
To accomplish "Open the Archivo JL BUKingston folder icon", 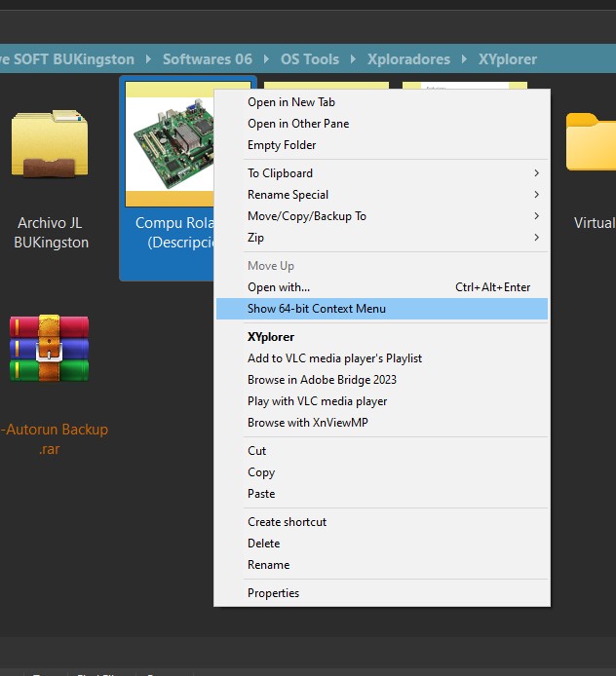I will [x=50, y=147].
